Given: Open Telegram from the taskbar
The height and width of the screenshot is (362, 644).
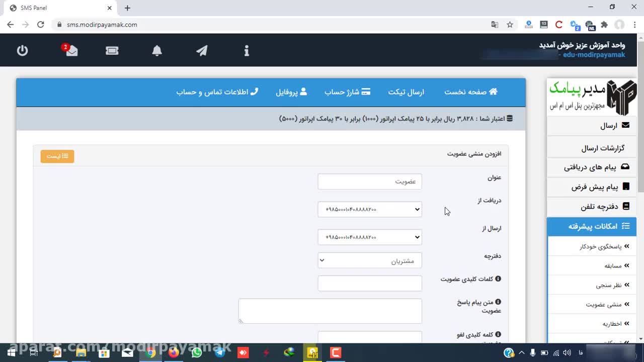Looking at the screenshot, I should point(220,352).
